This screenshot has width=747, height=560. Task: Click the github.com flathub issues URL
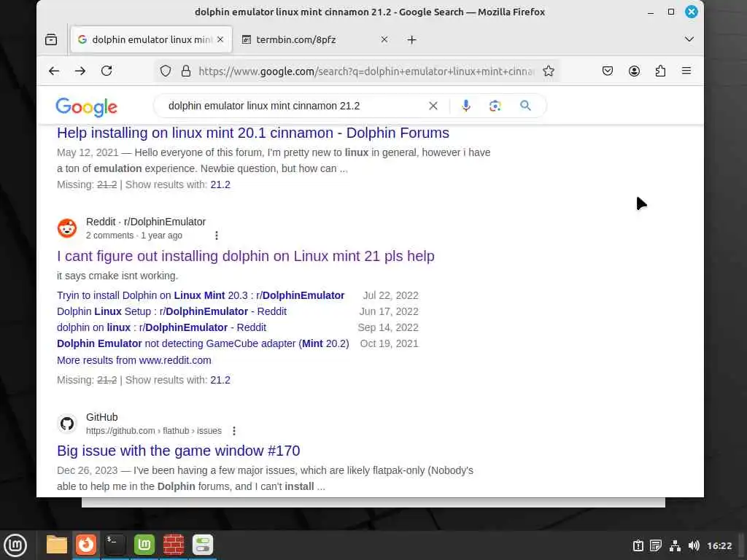click(x=153, y=431)
